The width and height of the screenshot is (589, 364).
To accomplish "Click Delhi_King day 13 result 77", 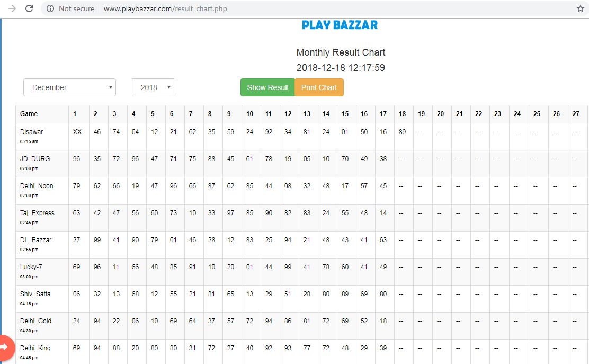I will pyautogui.click(x=307, y=348).
